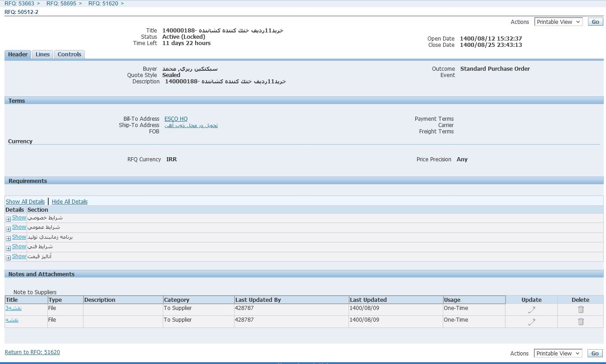Click the Category column header
606x364 pixels.
198,300
